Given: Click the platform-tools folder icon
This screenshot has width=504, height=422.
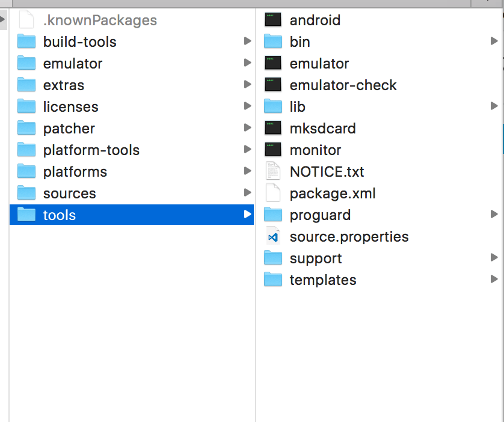Looking at the screenshot, I should (26, 150).
